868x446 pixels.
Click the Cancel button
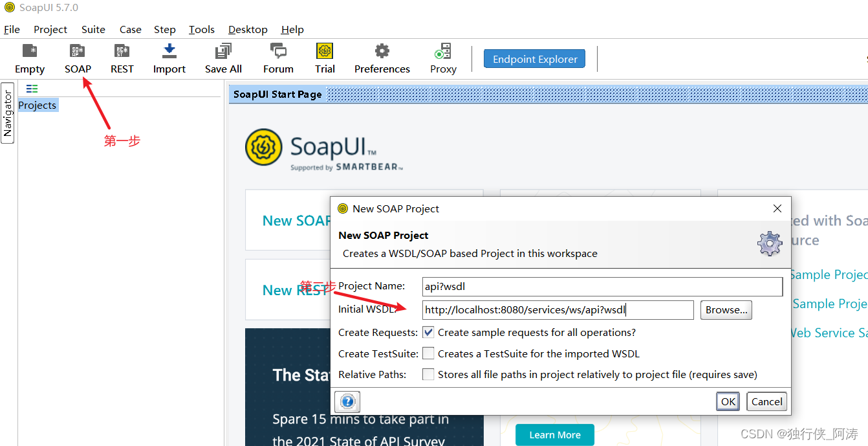766,401
